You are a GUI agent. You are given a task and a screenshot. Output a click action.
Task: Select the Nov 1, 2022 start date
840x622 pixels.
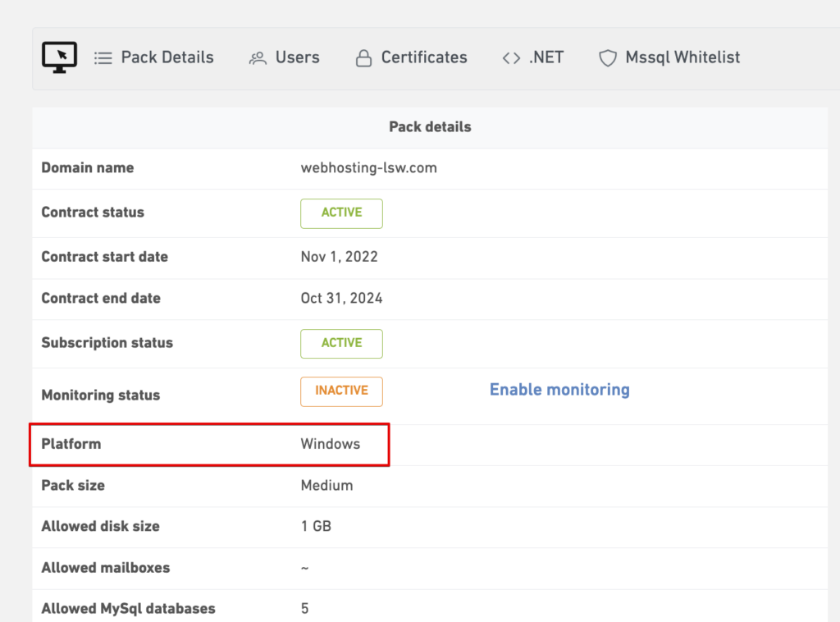pos(339,257)
